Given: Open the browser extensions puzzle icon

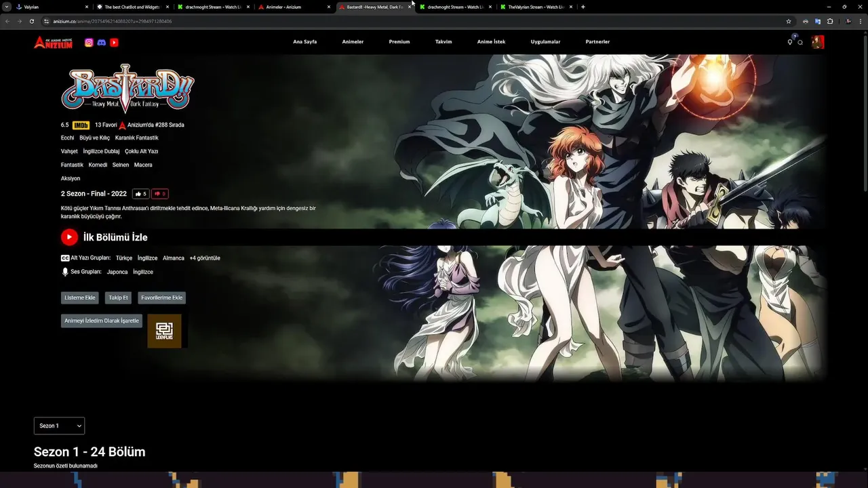Looking at the screenshot, I should click(830, 21).
